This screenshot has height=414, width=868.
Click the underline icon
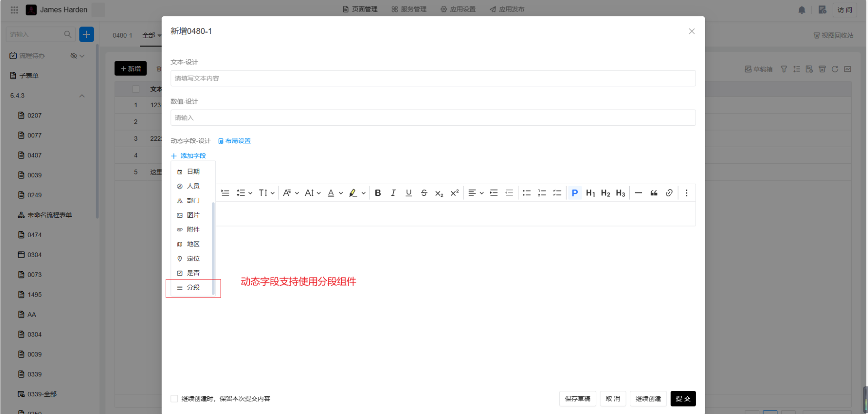click(408, 193)
